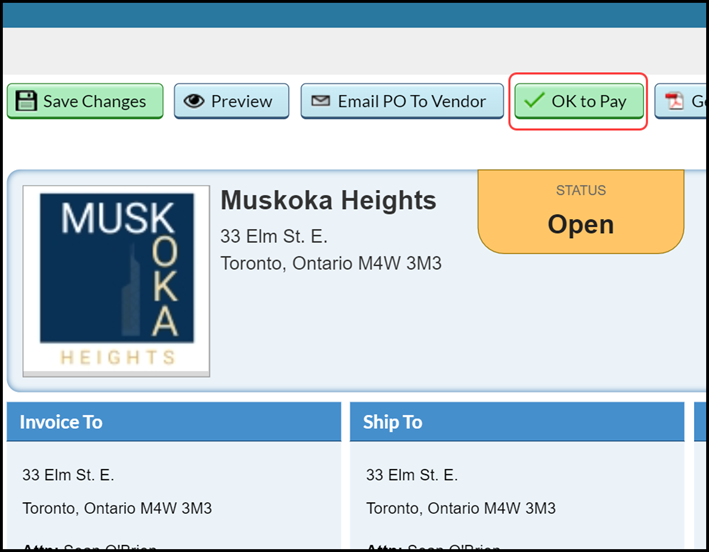Click the STATUS label text

[x=581, y=190]
